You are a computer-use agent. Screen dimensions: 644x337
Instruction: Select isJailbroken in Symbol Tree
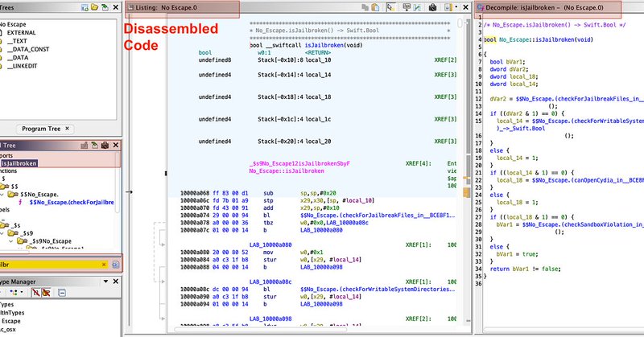pyautogui.click(x=19, y=163)
